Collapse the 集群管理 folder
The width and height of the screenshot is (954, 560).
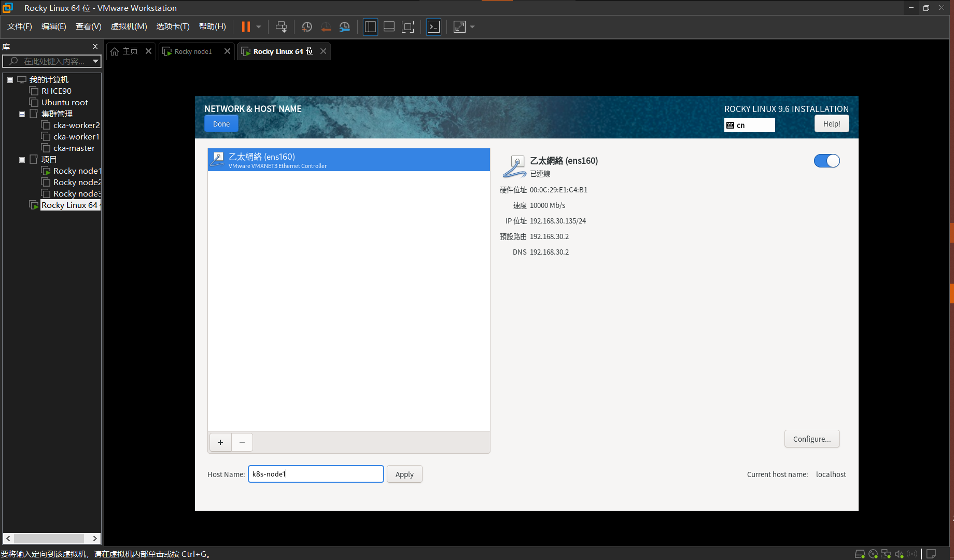pos(22,114)
